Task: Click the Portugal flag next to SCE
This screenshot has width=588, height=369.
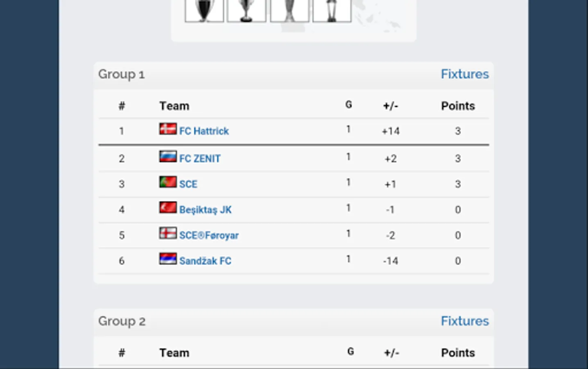Action: 168,182
